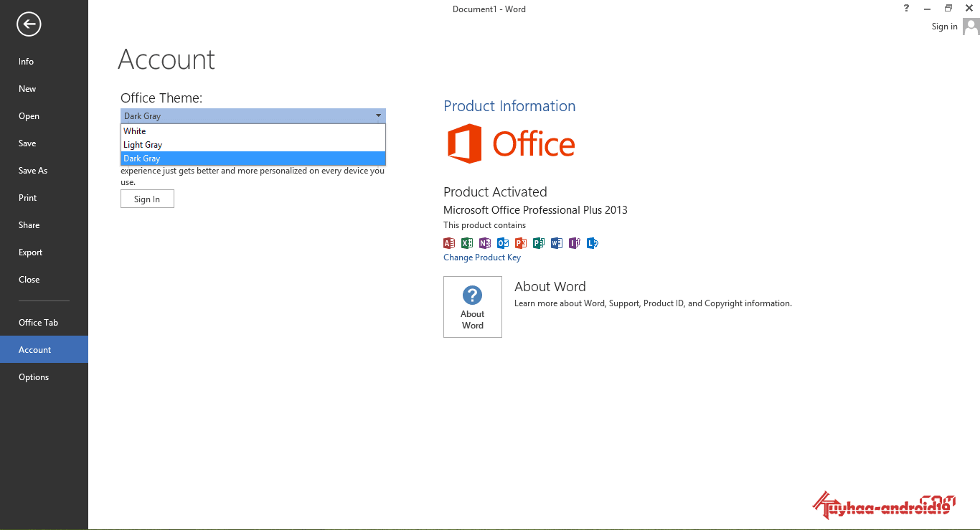Open the Info tab in sidebar
Viewport: 980px width, 530px height.
tap(44, 62)
